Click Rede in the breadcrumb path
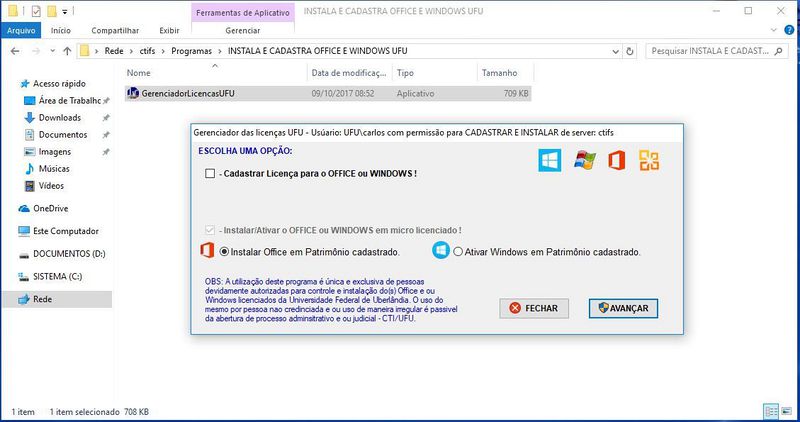The width and height of the screenshot is (800, 422). [x=114, y=51]
